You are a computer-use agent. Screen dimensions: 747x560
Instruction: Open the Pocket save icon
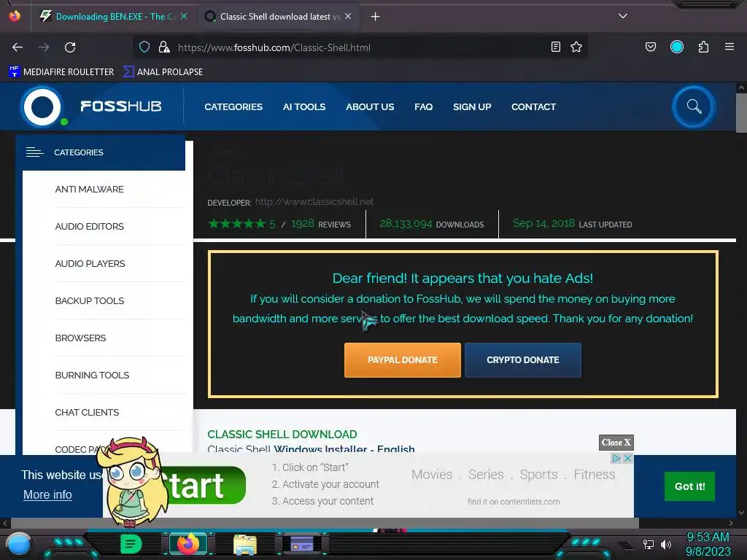point(650,47)
